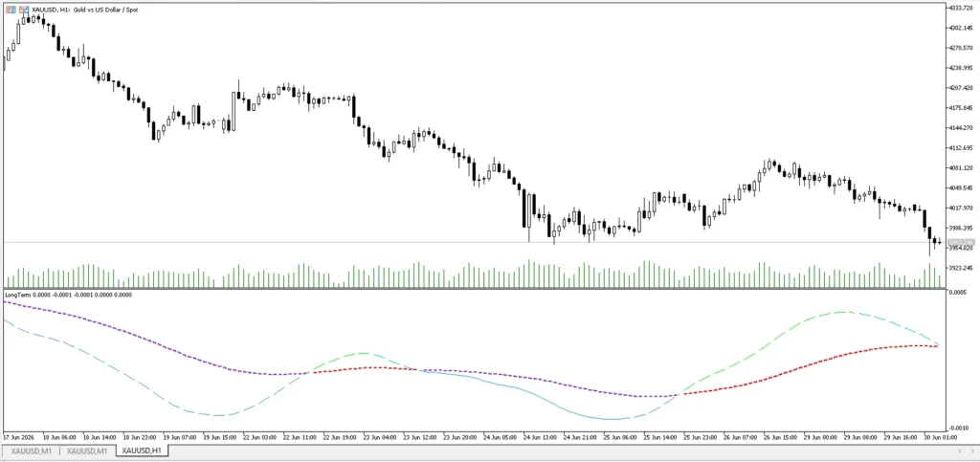Click the '23 Jun 12:00' time label

pyautogui.click(x=419, y=437)
